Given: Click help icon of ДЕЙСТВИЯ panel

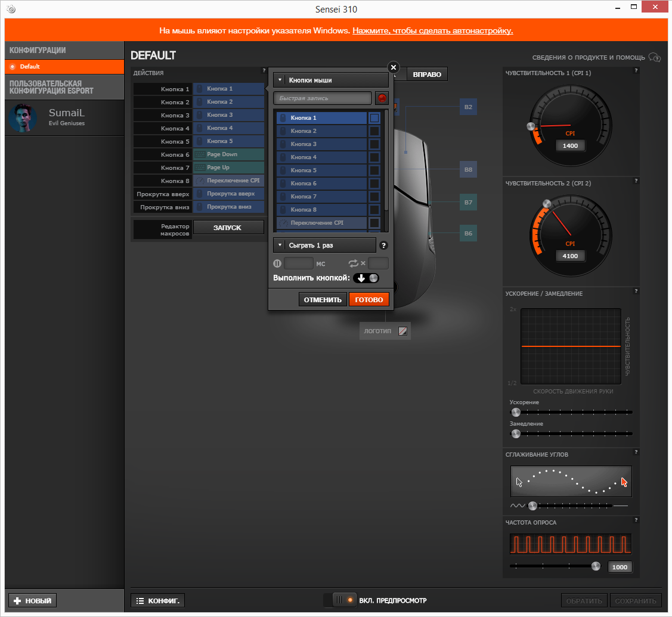Looking at the screenshot, I should (264, 71).
